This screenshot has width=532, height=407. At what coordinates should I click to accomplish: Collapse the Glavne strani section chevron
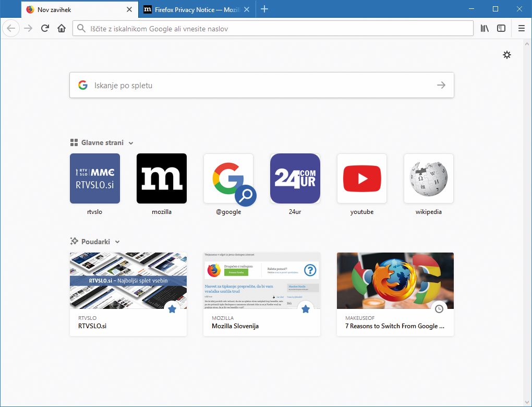tap(131, 143)
